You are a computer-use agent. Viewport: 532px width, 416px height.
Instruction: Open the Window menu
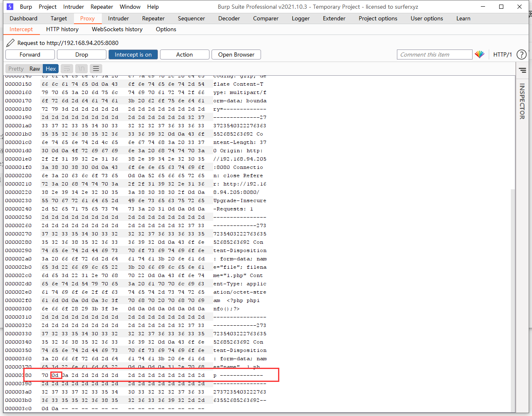[130, 7]
